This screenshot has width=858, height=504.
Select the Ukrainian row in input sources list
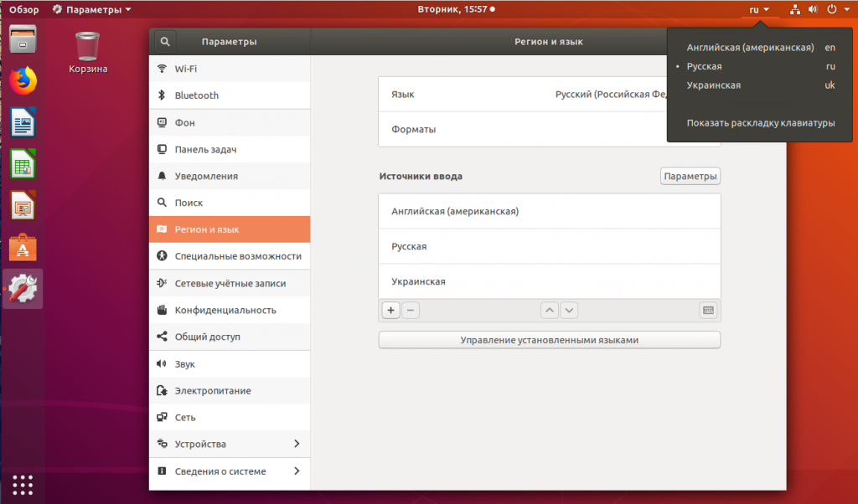coord(549,282)
